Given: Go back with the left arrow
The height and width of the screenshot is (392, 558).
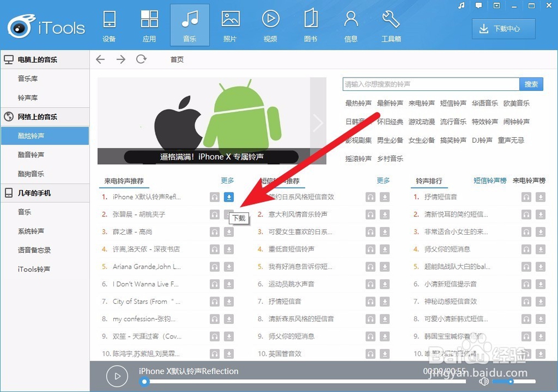Looking at the screenshot, I should tap(100, 59).
